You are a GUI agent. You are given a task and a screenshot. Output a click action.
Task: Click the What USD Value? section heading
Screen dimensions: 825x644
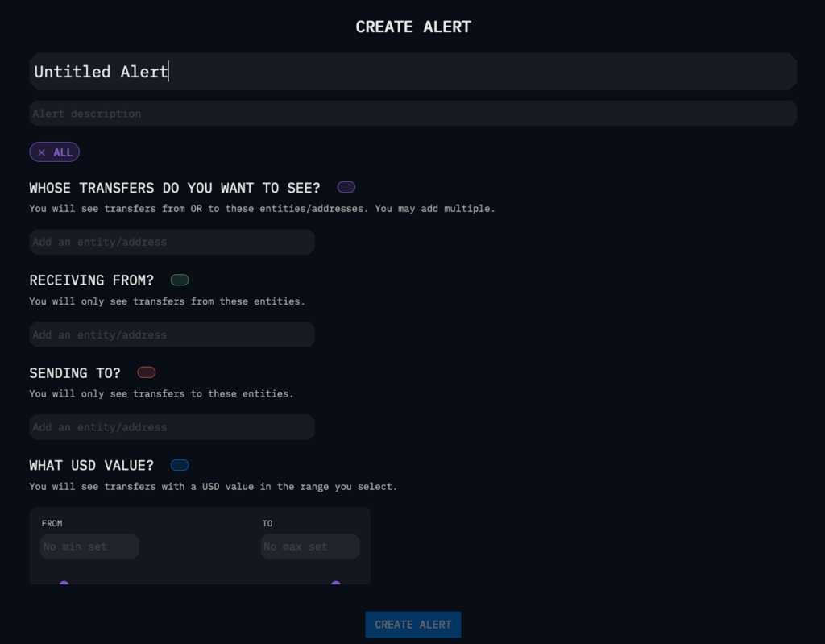(92, 465)
